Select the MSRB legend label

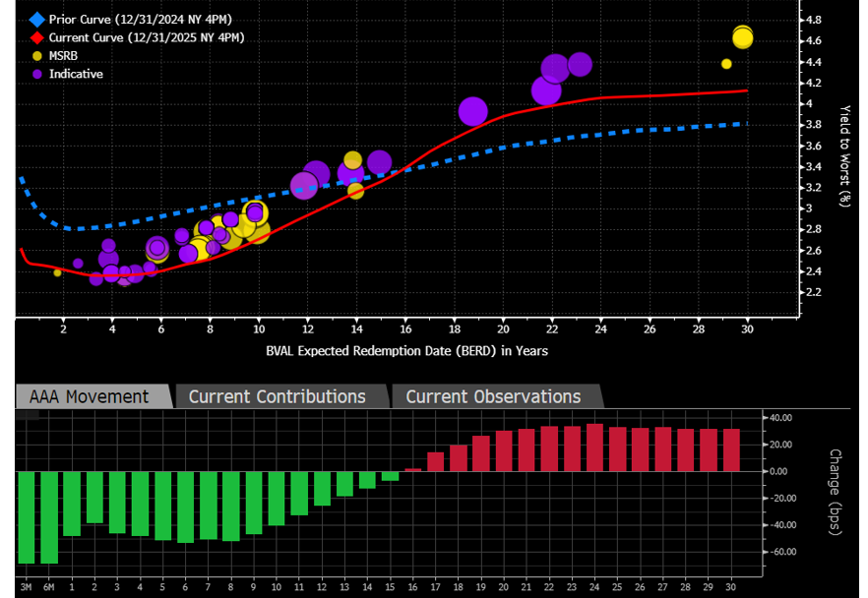pos(63,56)
